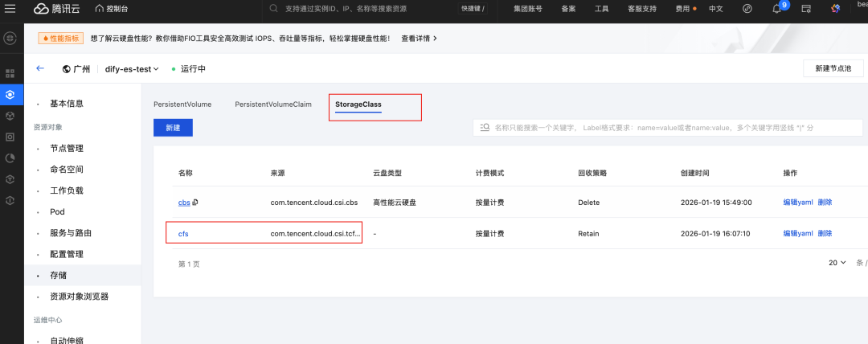Open Pod in the sidebar
This screenshot has height=344, width=868.
pos(57,211)
